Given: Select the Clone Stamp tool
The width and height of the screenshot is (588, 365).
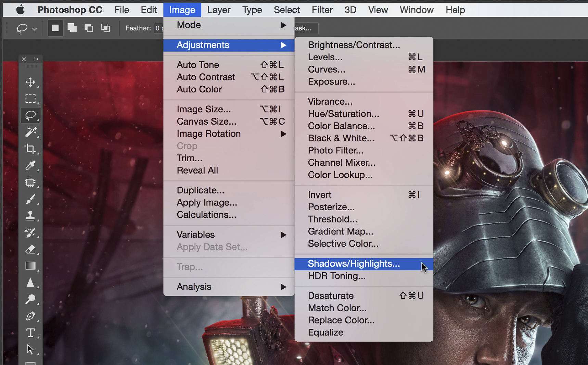Looking at the screenshot, I should [x=30, y=216].
